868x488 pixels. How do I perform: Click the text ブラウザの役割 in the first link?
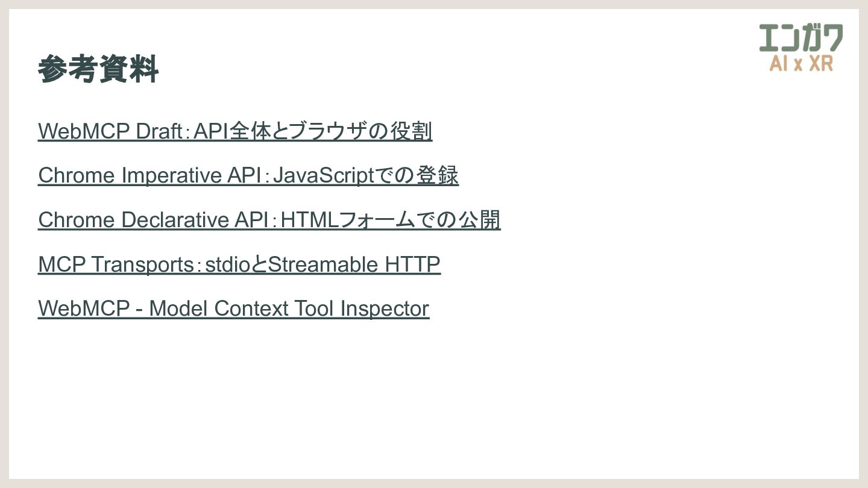click(361, 131)
